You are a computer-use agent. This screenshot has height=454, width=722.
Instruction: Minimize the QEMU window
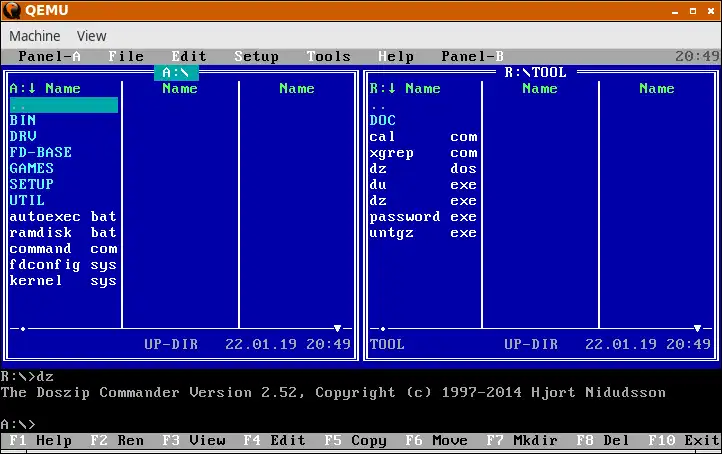click(x=675, y=11)
